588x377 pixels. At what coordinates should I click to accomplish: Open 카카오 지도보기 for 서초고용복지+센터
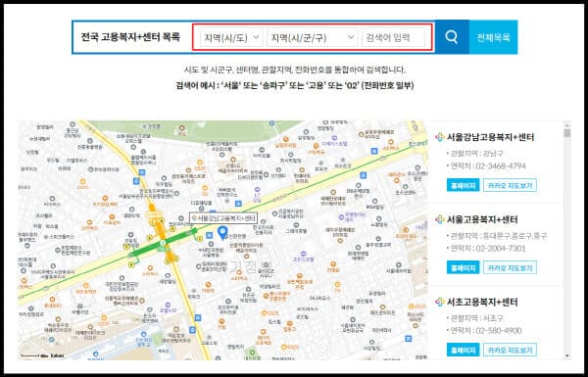tap(510, 350)
